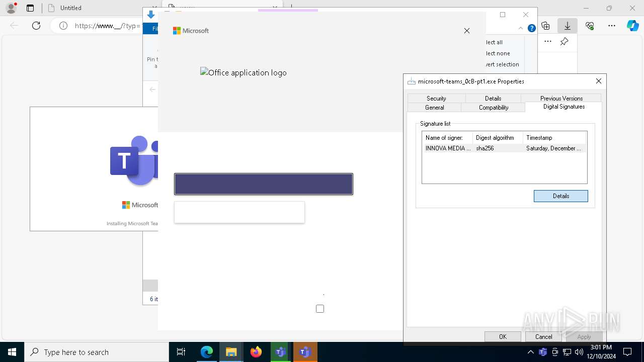Click the Microsoft logo in dialog
The image size is (644, 362).
(x=191, y=31)
